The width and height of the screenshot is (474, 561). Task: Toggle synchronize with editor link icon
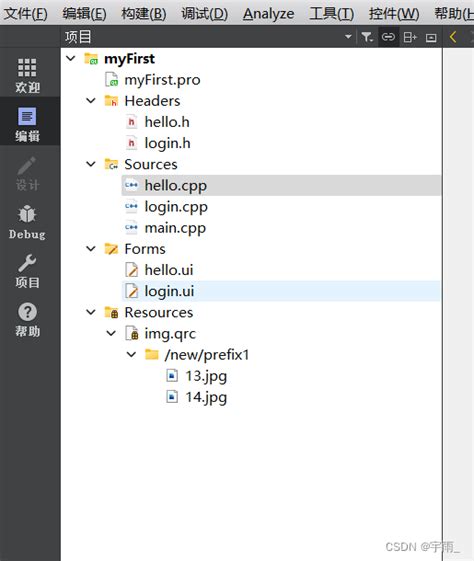pyautogui.click(x=388, y=37)
